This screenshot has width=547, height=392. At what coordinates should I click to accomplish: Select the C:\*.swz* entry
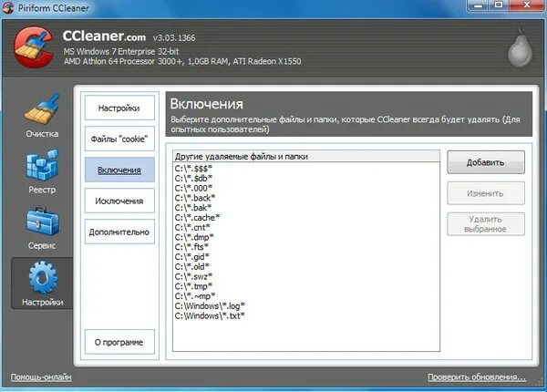pyautogui.click(x=193, y=276)
